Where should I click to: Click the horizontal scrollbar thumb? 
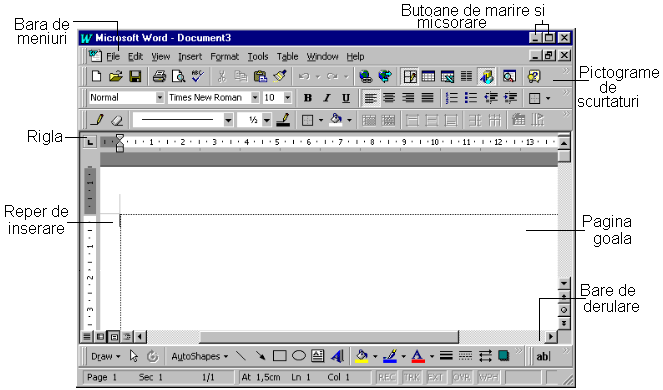(x=329, y=337)
